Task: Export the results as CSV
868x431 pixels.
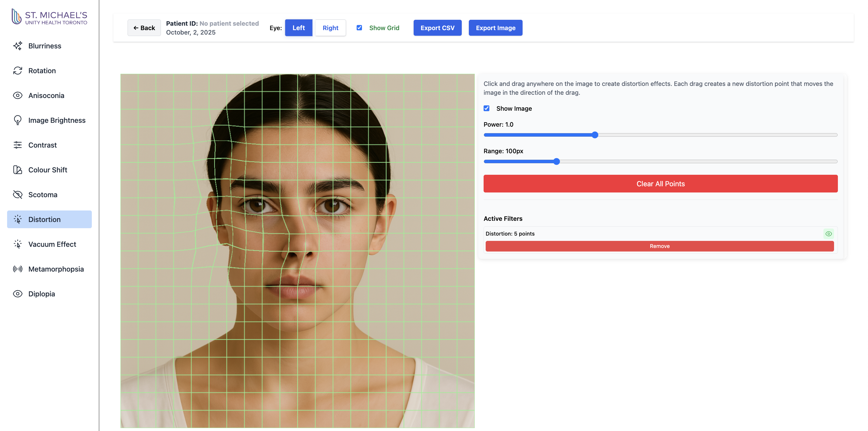Action: pyautogui.click(x=437, y=28)
